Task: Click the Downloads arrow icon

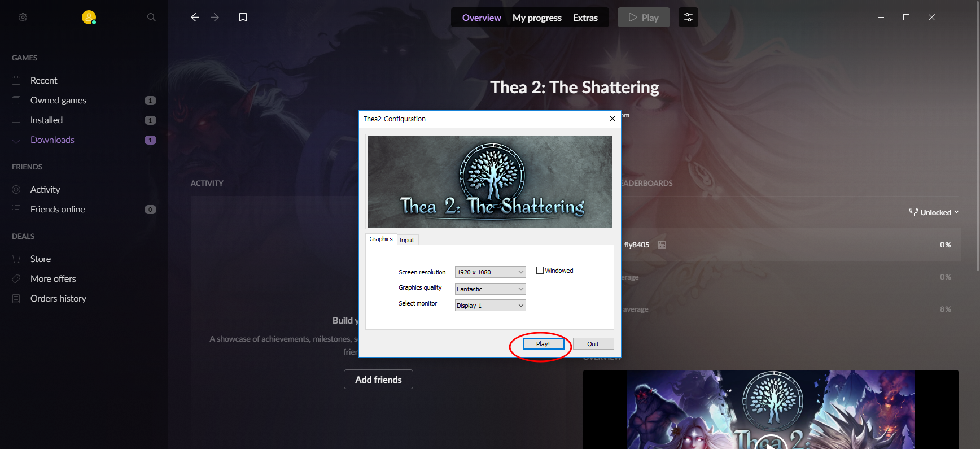Action: [x=16, y=140]
